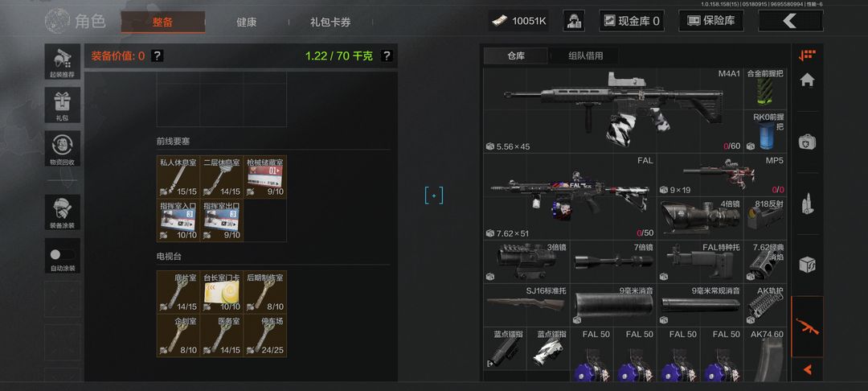
Task: Switch to the 组队借用 tab
Action: pos(586,56)
